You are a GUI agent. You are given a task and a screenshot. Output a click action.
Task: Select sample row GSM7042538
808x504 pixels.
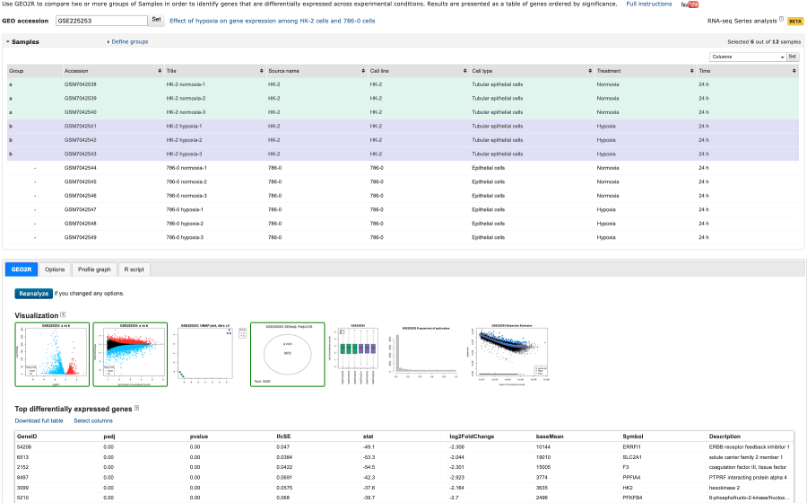[403, 85]
